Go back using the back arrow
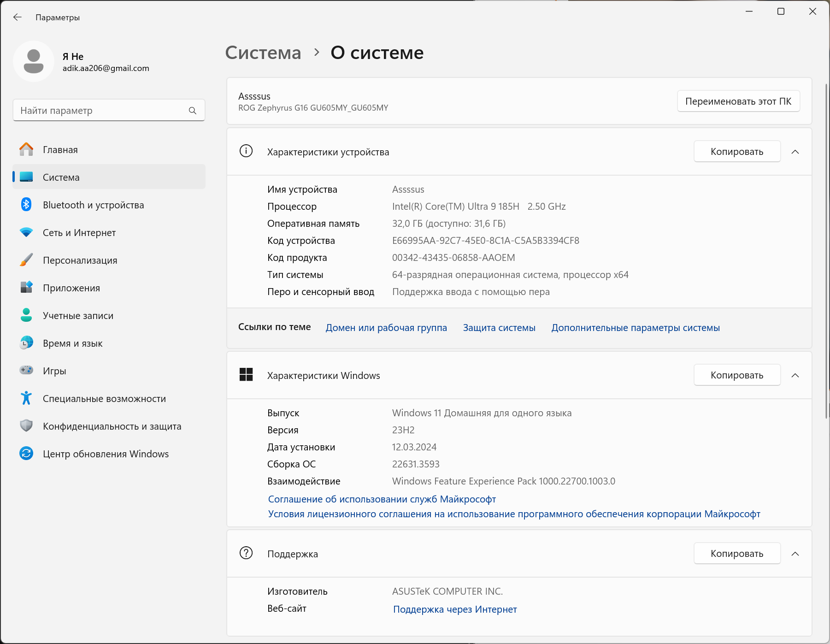 pos(18,18)
